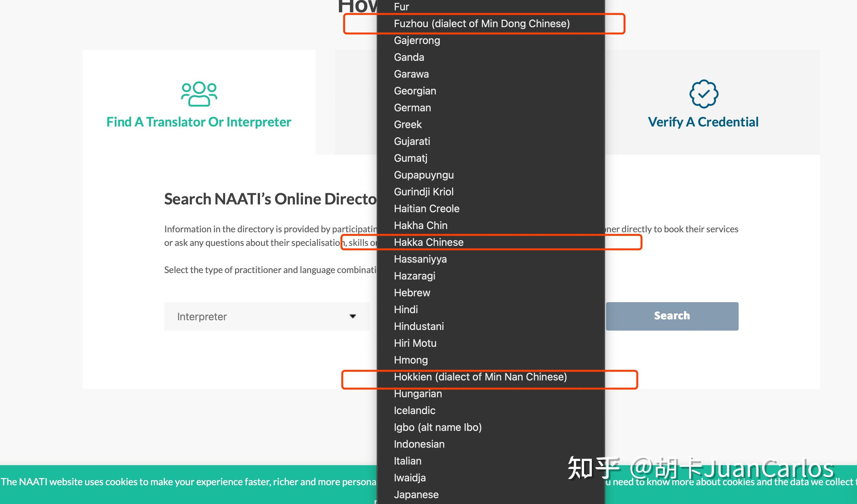This screenshot has width=857, height=504.
Task: Open Find A Translator Or Interpreter tab
Action: tap(199, 122)
